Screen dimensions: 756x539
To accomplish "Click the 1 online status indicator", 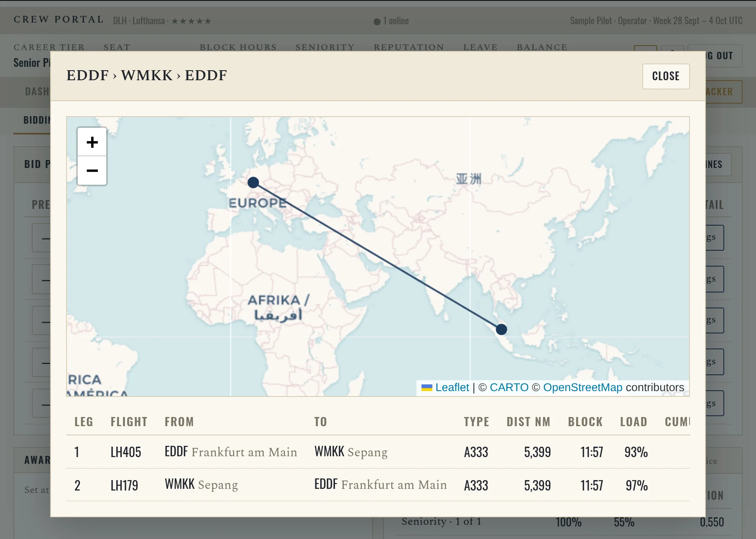I will click(x=391, y=21).
